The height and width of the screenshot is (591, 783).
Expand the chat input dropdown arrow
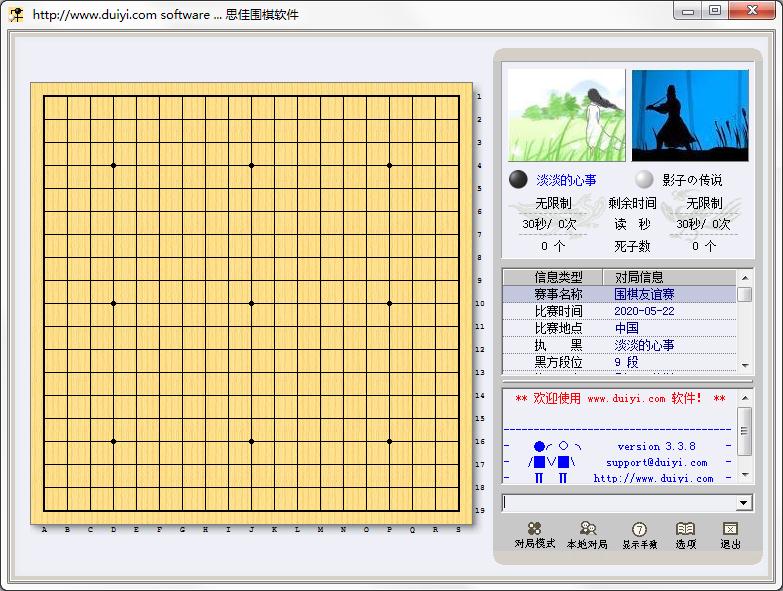743,503
